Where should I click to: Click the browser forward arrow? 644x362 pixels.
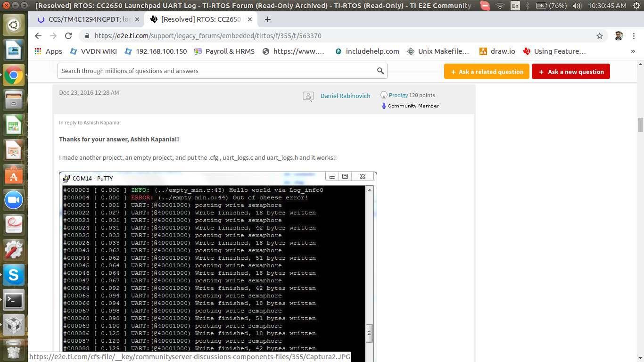pos(53,36)
